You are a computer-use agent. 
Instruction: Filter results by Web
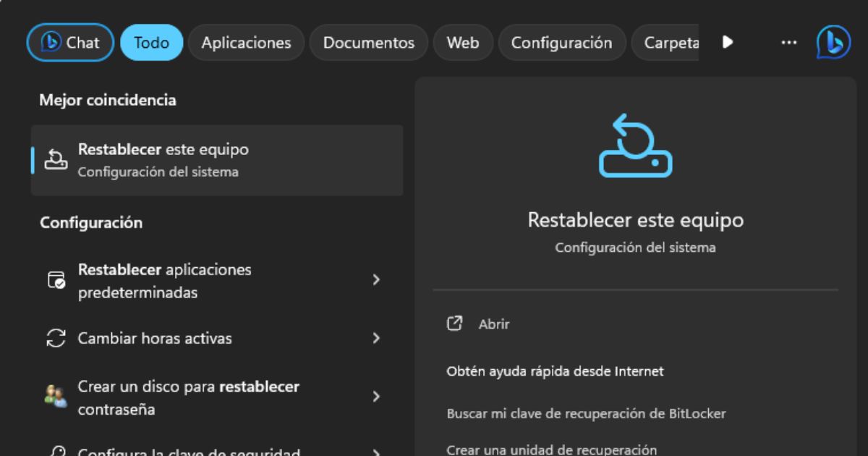pos(463,43)
